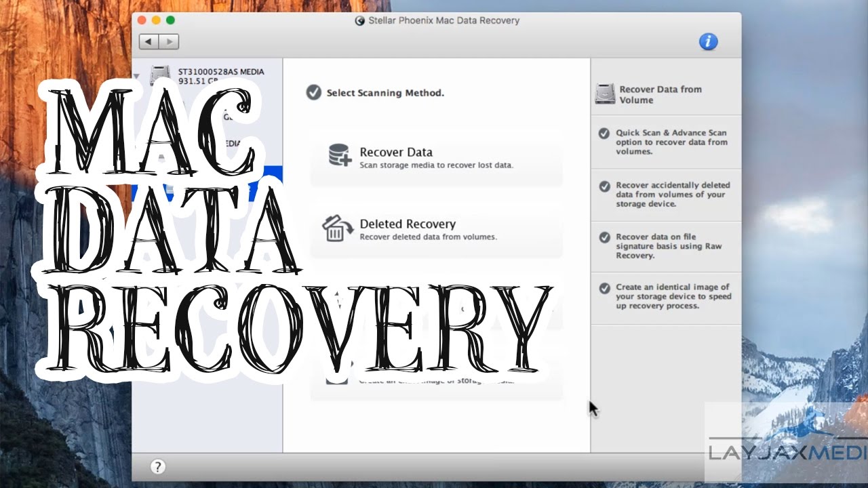The width and height of the screenshot is (868, 488).
Task: Click checkmark beside Raw Recovery description
Action: pyautogui.click(x=604, y=237)
